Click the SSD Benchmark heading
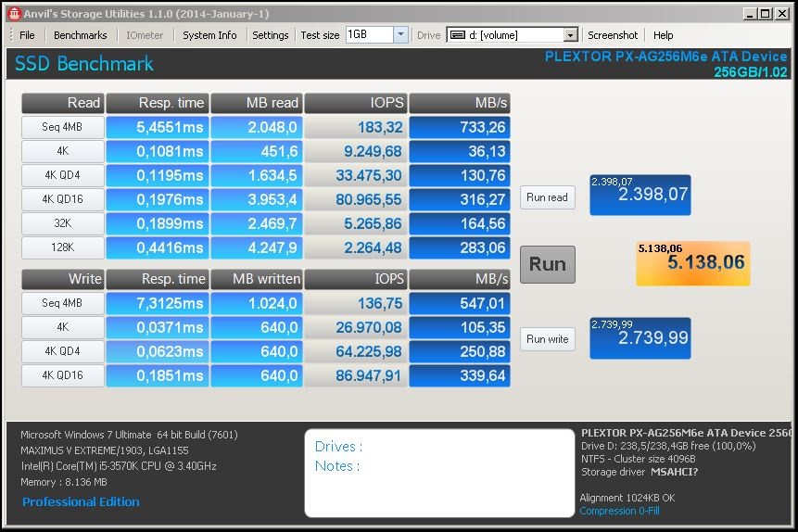This screenshot has width=798, height=532. tap(84, 64)
